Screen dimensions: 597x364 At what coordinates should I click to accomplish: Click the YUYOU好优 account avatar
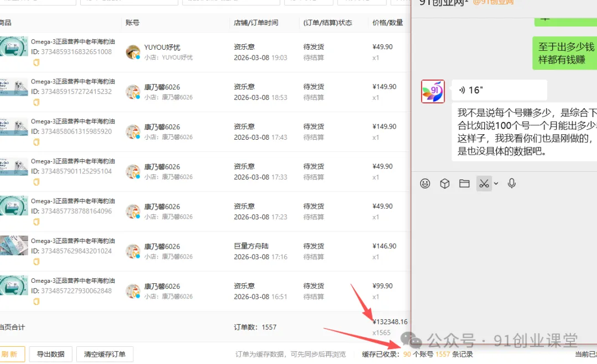click(x=133, y=52)
